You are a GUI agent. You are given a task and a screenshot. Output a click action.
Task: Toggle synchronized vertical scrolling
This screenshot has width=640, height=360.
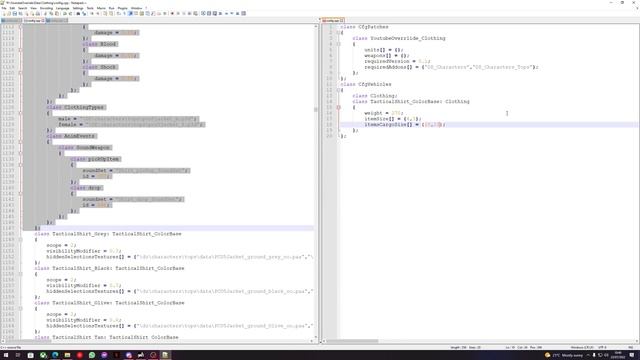[105, 13]
